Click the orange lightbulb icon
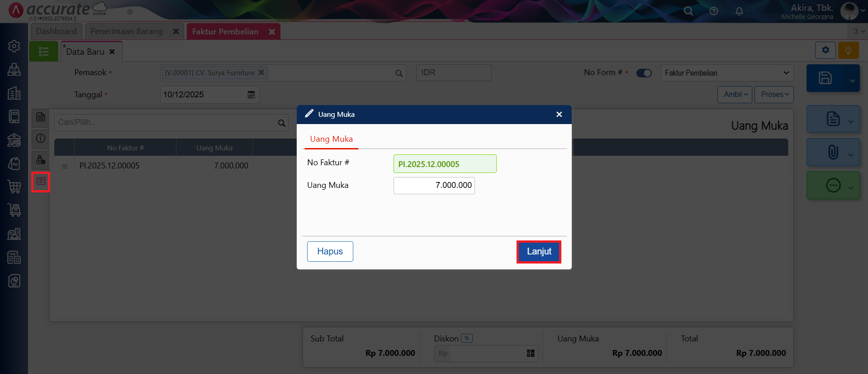868x374 pixels. pos(848,50)
